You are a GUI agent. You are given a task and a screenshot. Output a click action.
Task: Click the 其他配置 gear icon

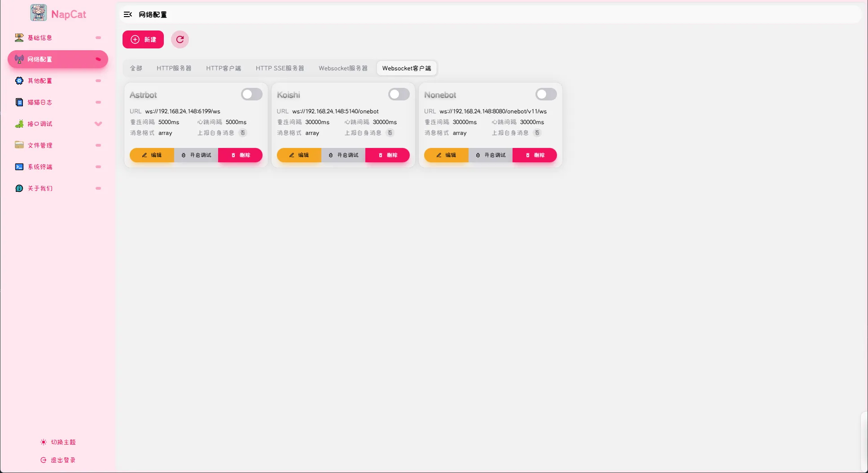coord(19,81)
